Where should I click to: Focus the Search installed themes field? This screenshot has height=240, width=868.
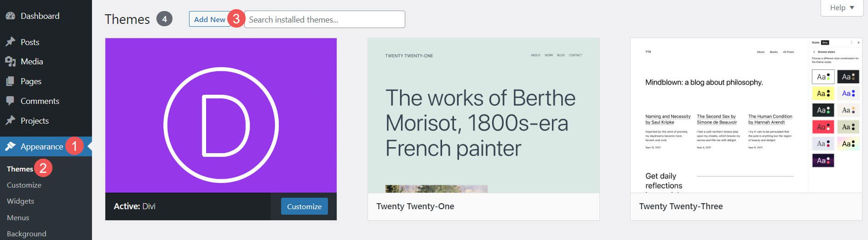pyautogui.click(x=324, y=19)
